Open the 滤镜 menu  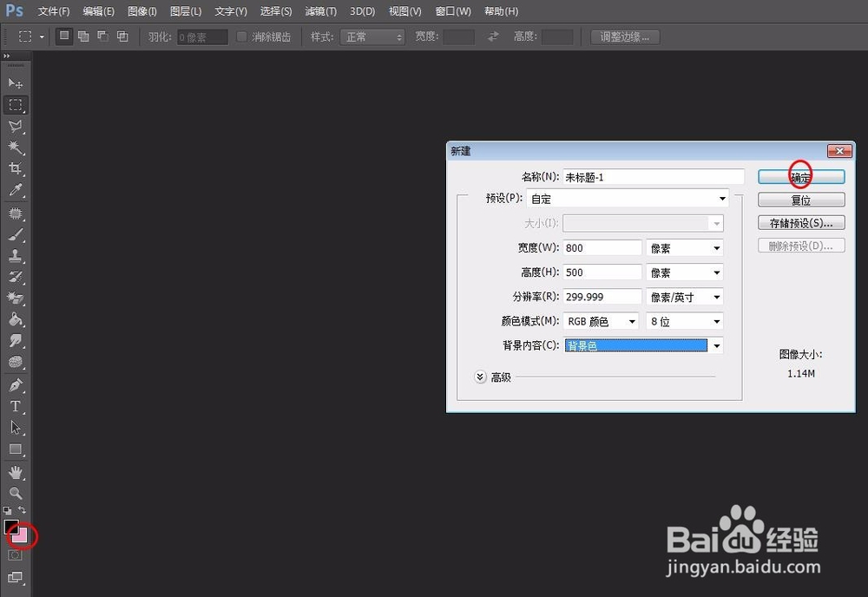click(x=319, y=11)
